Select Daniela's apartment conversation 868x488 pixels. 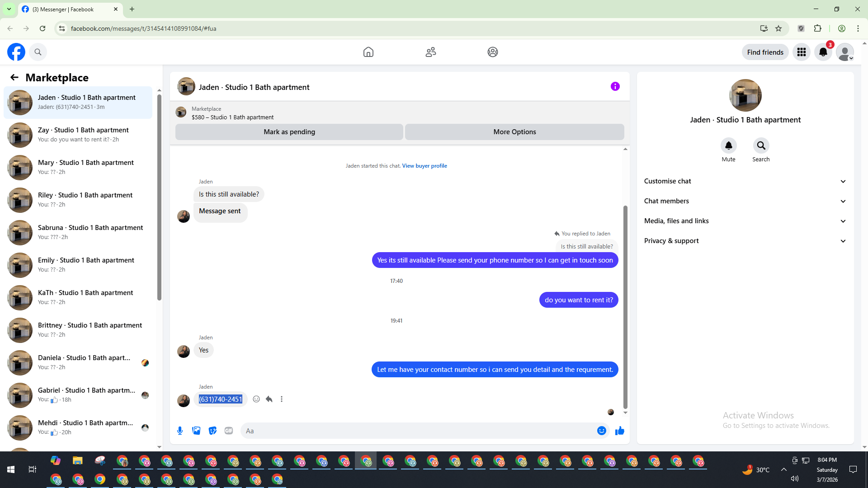(x=78, y=363)
